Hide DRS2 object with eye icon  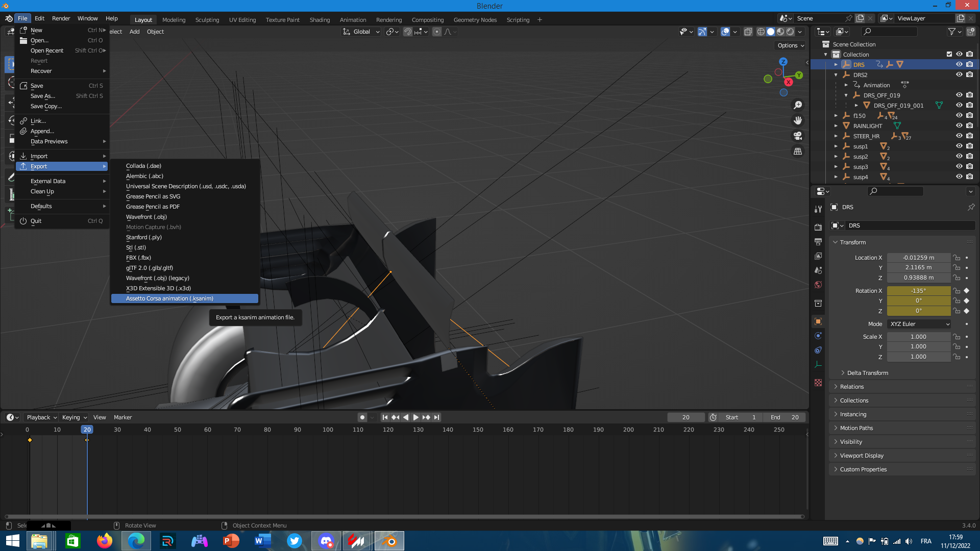pos(959,74)
